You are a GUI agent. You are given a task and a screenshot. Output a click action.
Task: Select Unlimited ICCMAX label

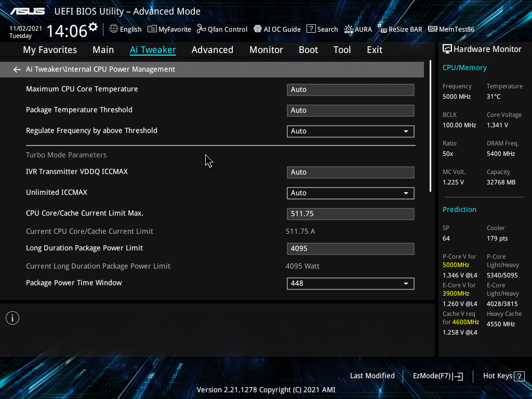coord(57,192)
